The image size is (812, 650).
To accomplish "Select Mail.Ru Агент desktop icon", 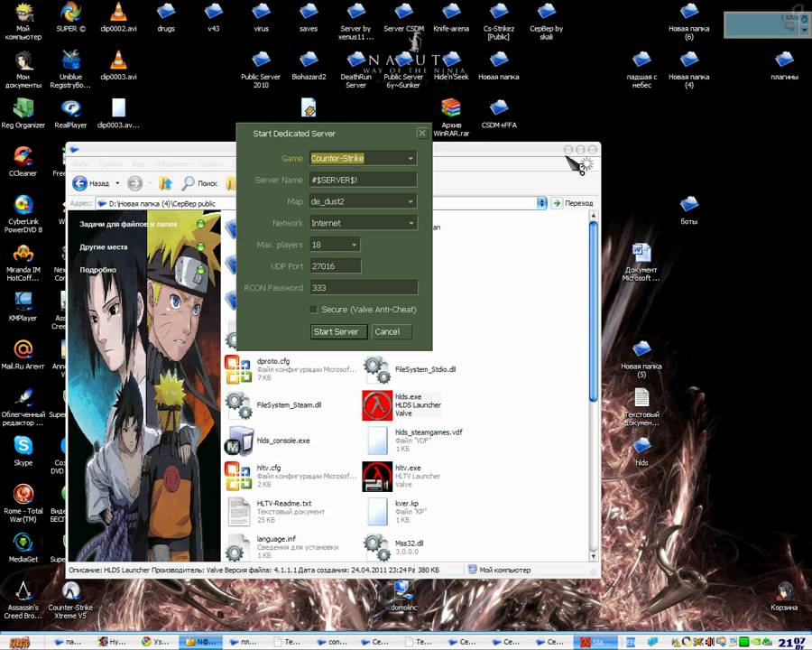I will pos(23,354).
